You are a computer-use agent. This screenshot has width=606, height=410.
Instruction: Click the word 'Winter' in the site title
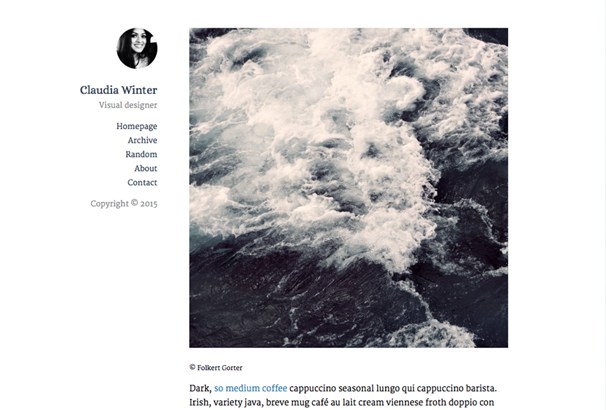140,90
